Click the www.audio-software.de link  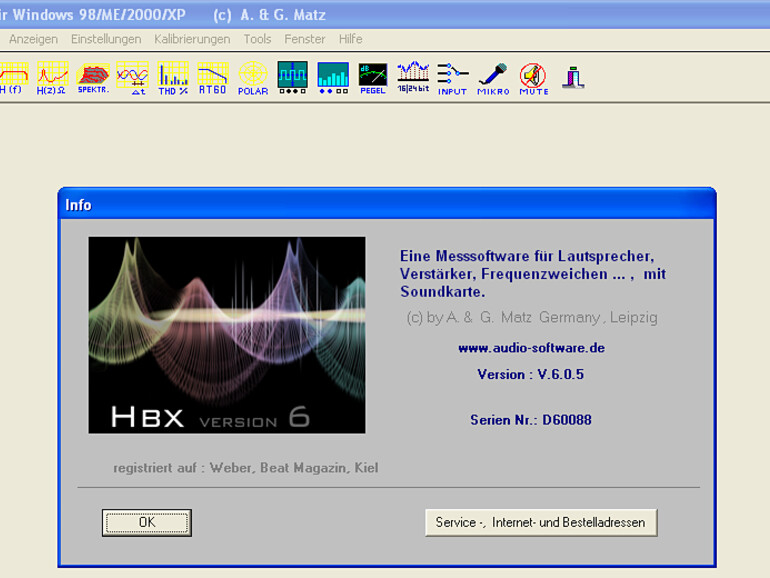(531, 348)
